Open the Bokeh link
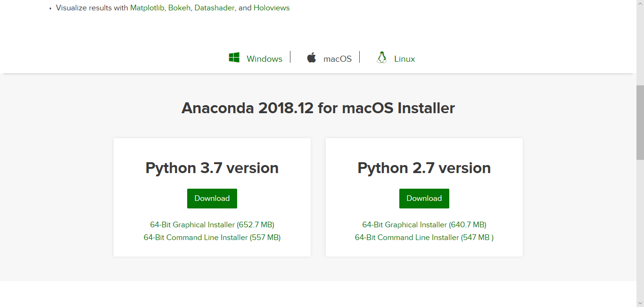644x307 pixels. tap(179, 8)
